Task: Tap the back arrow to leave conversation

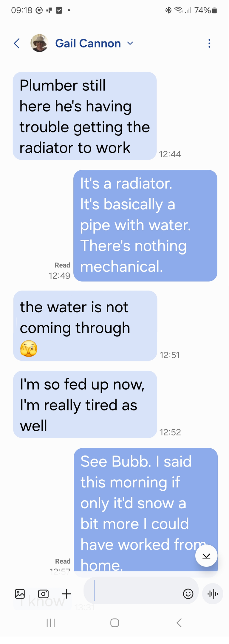Action: [x=17, y=44]
